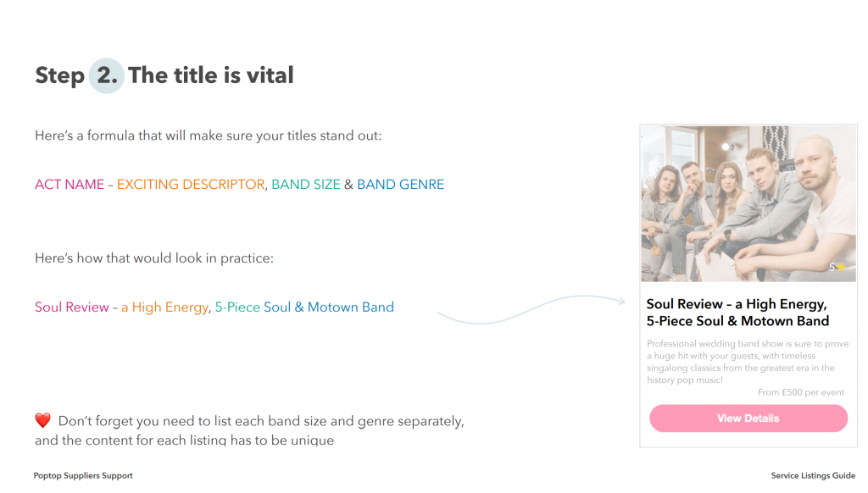Open Service Listings Guide footer link
868x493 pixels.
(x=813, y=476)
